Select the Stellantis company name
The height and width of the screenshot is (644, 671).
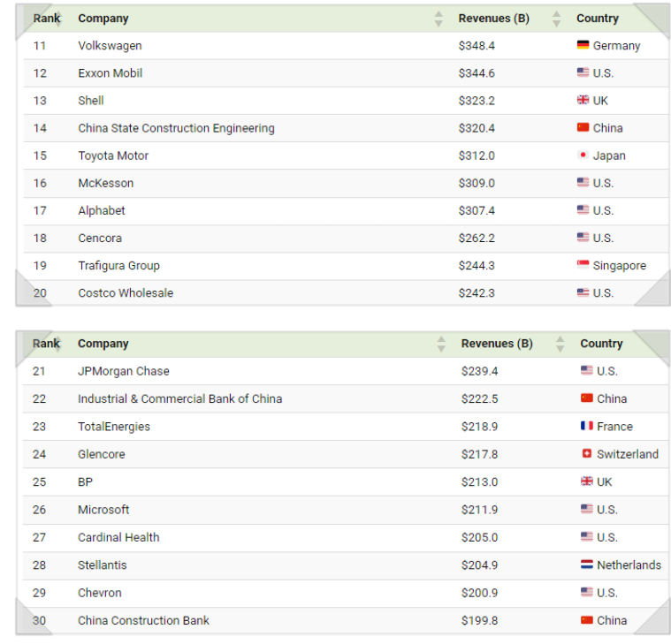pyautogui.click(x=102, y=565)
